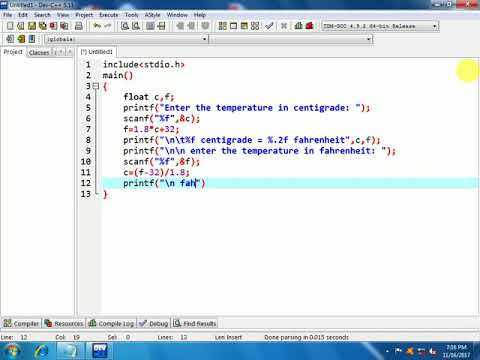Click the Print icon

click(79, 26)
